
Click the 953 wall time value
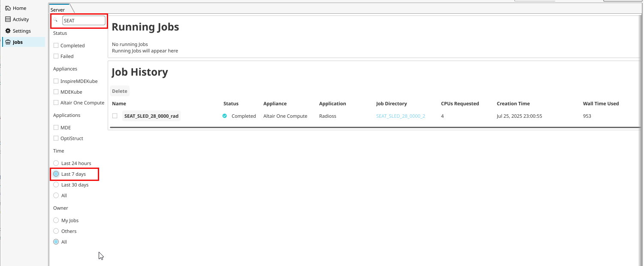click(x=587, y=116)
